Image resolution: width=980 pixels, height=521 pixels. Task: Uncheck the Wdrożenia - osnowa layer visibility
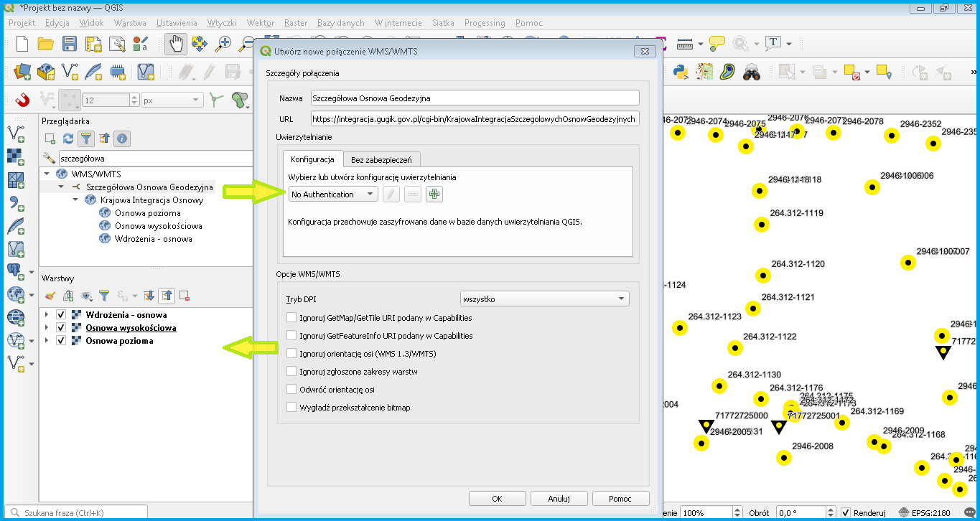pyautogui.click(x=61, y=315)
